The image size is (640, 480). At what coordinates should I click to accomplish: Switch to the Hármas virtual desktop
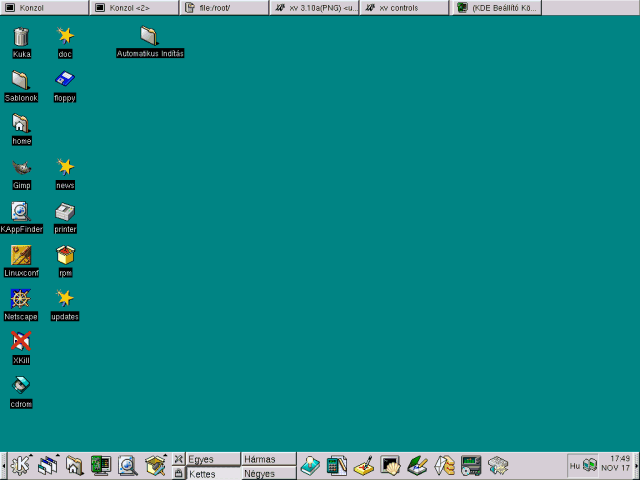coord(269,459)
